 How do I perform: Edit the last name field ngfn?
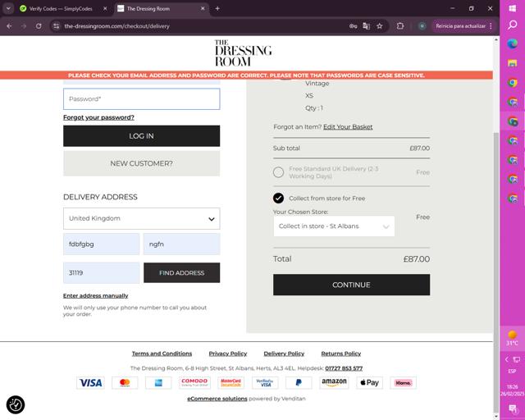point(182,244)
